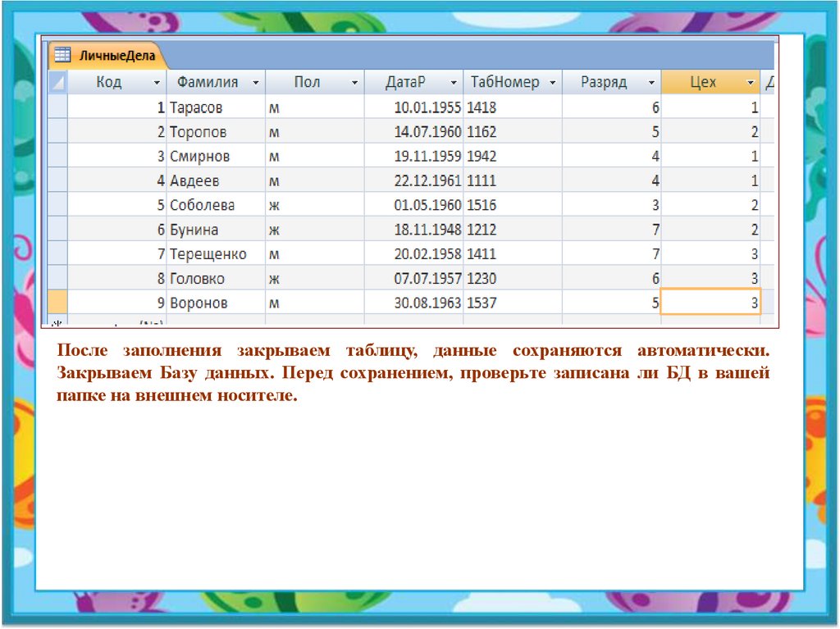The width and height of the screenshot is (840, 629).
Task: Open the ТабНомер column dropdown arrow
Action: click(552, 83)
